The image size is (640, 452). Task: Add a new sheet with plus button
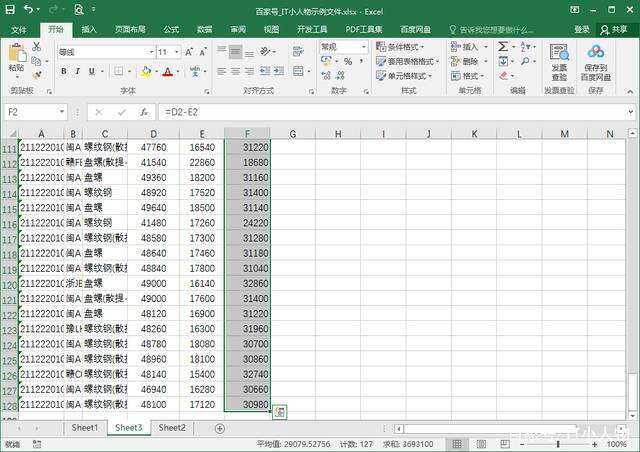220,428
